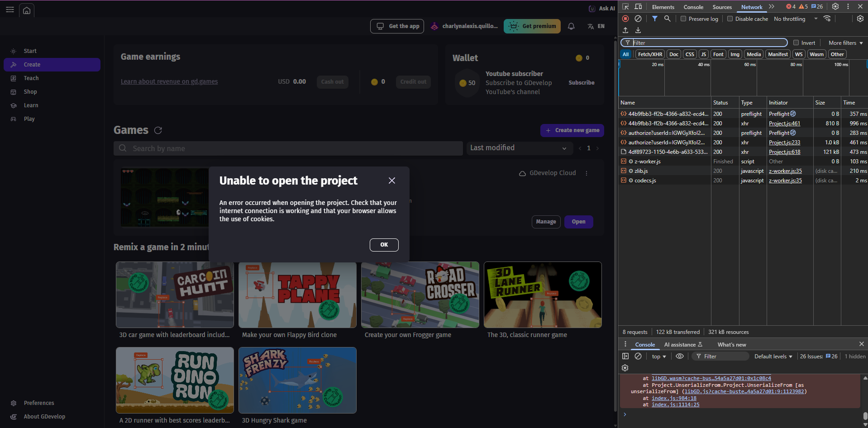
Task: Filter by WS requests
Action: [799, 54]
